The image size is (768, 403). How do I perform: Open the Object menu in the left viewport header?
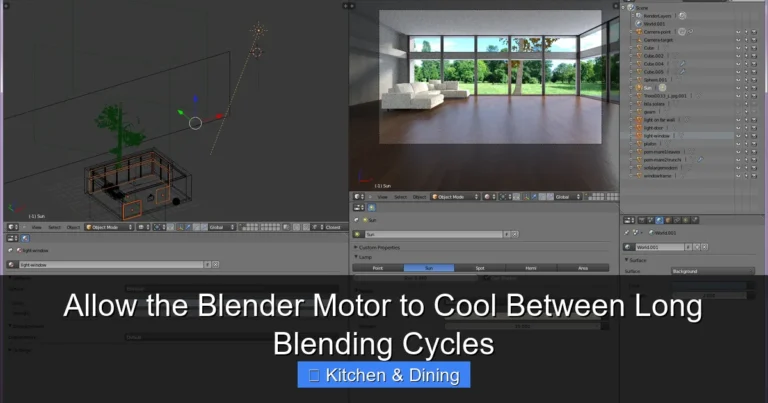point(73,227)
